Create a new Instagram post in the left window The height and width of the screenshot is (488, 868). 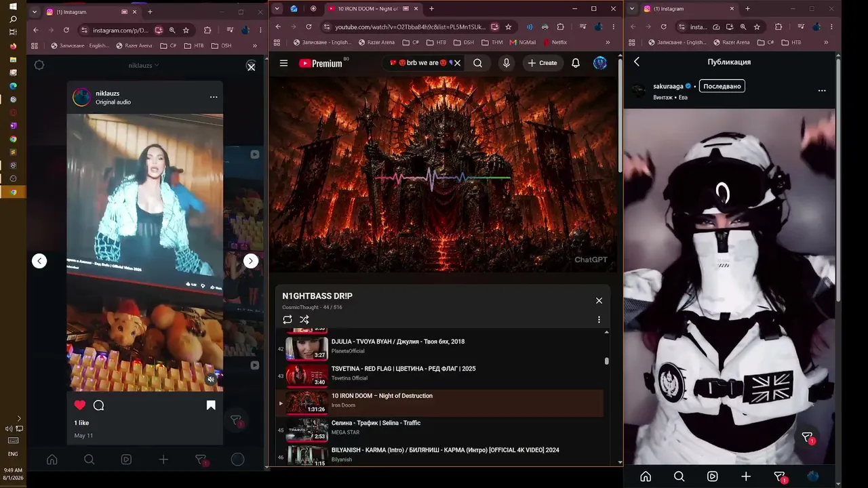(x=163, y=459)
